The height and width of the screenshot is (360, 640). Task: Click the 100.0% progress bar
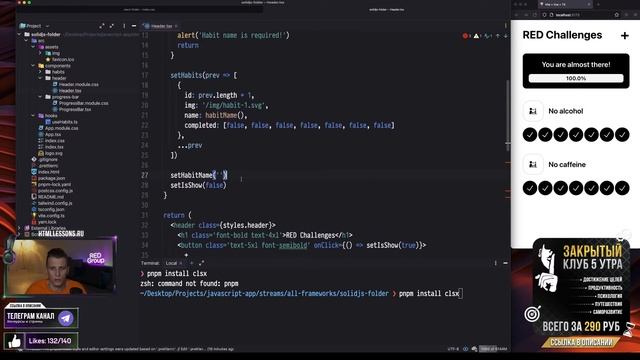click(576, 78)
